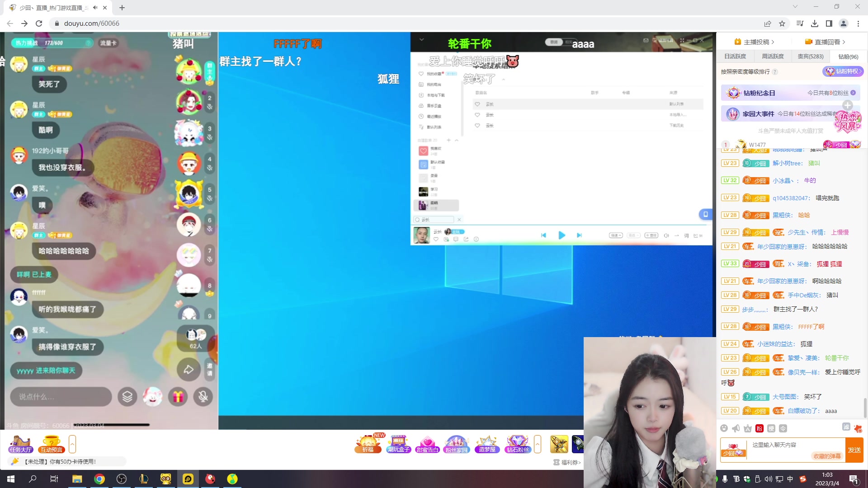The image size is (868, 488).
Task: Toggle the 音效 sound effect button
Action: (651, 235)
